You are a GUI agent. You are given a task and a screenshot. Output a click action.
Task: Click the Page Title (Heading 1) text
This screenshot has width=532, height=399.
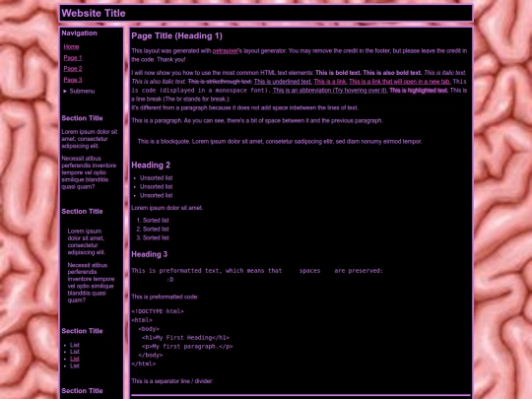[176, 36]
